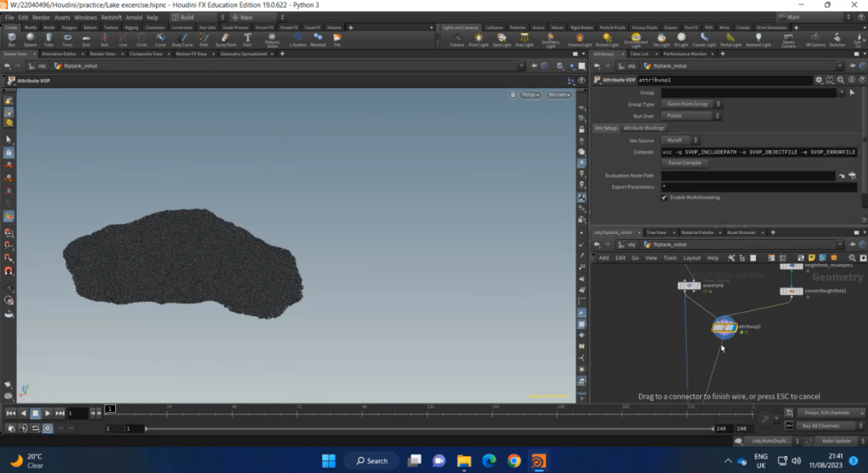Switch to the Attribute Bindings tab
The image size is (868, 473).
(644, 127)
